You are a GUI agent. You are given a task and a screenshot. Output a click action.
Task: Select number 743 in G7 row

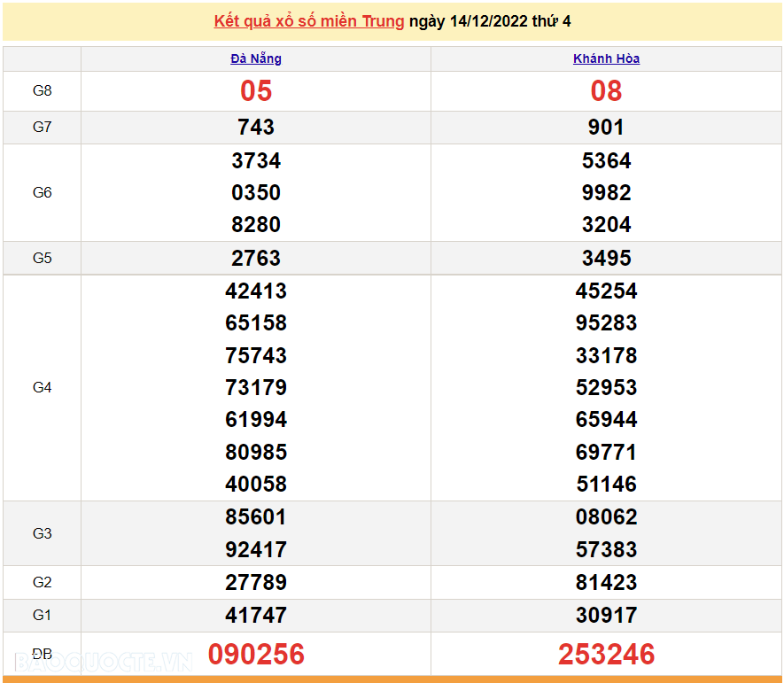pyautogui.click(x=255, y=127)
